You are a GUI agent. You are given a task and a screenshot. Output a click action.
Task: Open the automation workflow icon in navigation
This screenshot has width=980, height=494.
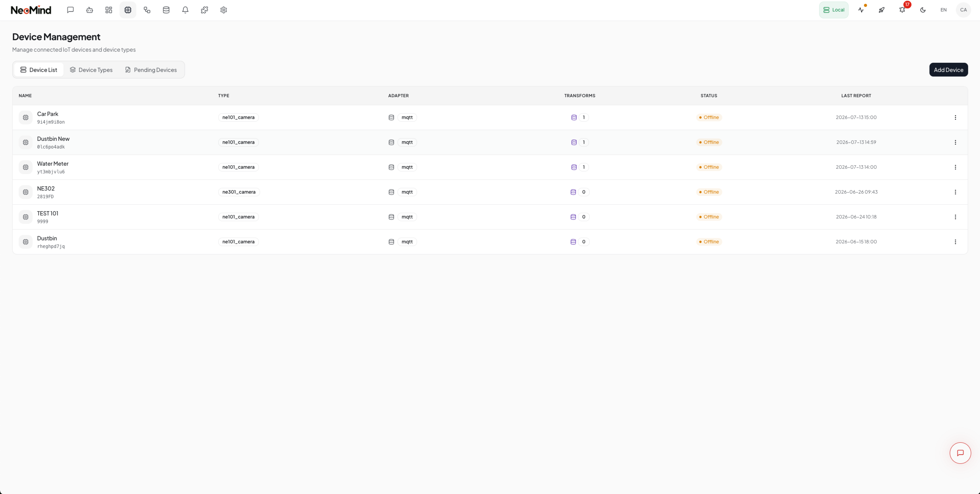147,10
